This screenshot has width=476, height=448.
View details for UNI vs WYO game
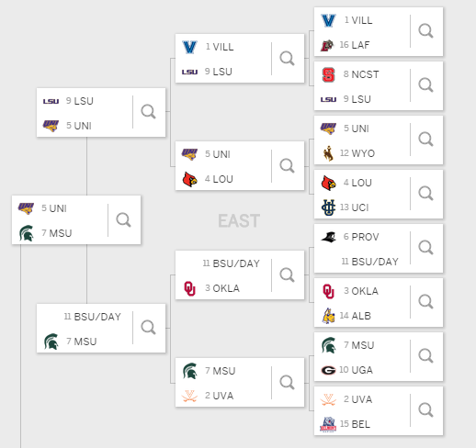coord(425,140)
